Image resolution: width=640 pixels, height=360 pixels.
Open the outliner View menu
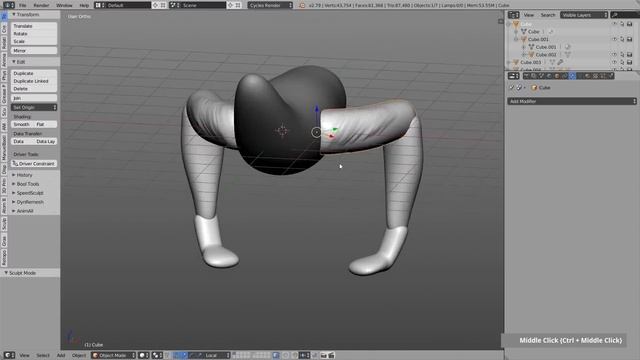pyautogui.click(x=529, y=15)
